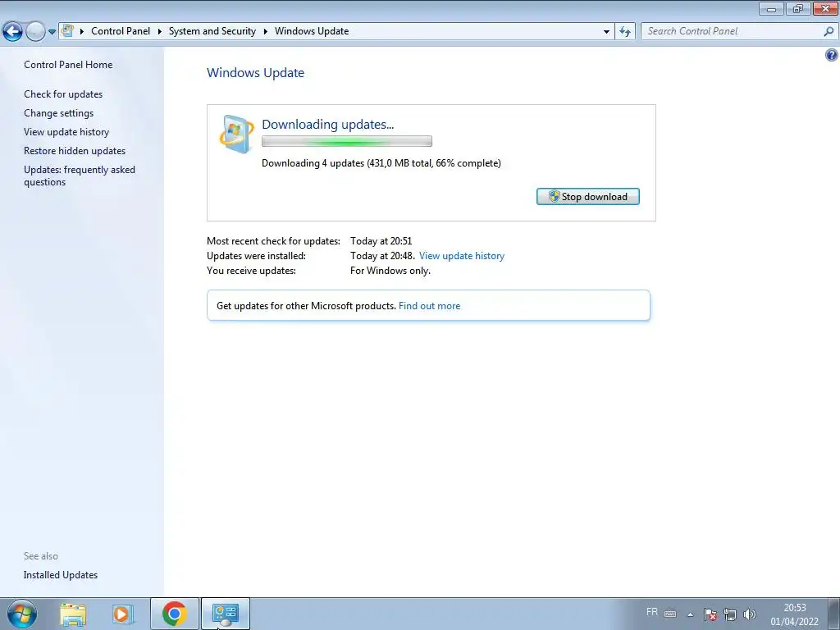This screenshot has height=630, width=840.
Task: Click the download progress bar
Action: 347,141
